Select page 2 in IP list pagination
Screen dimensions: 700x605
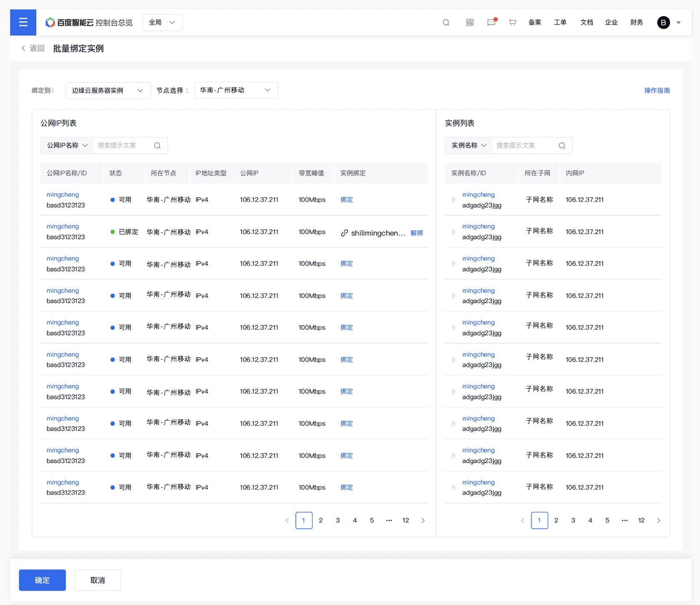coord(321,520)
